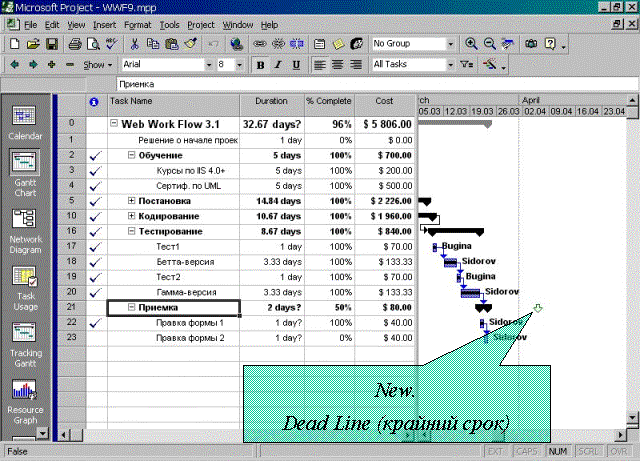The image size is (640, 461).
Task: Copy picture with the camera icon
Action: point(531,44)
